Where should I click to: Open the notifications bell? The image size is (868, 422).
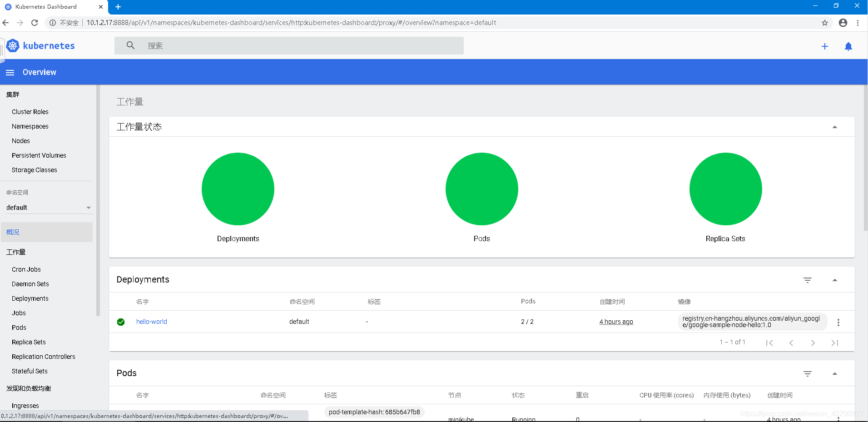pos(848,46)
